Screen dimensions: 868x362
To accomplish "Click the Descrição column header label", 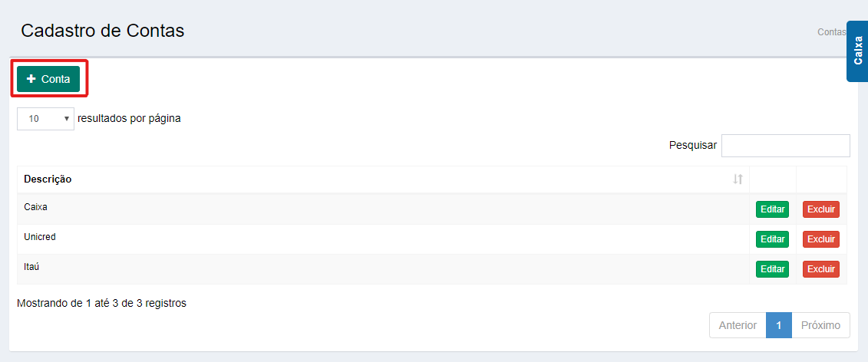I will point(48,179).
